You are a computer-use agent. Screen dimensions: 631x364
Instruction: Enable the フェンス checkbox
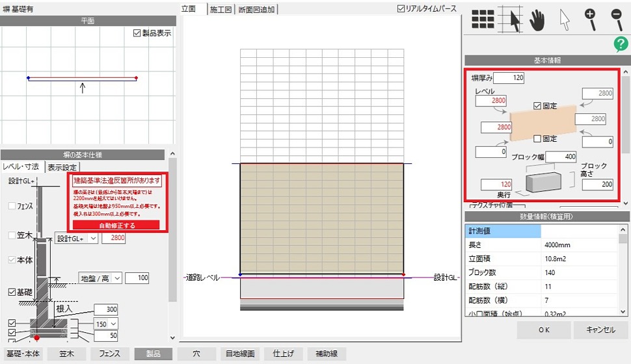tap(12, 206)
